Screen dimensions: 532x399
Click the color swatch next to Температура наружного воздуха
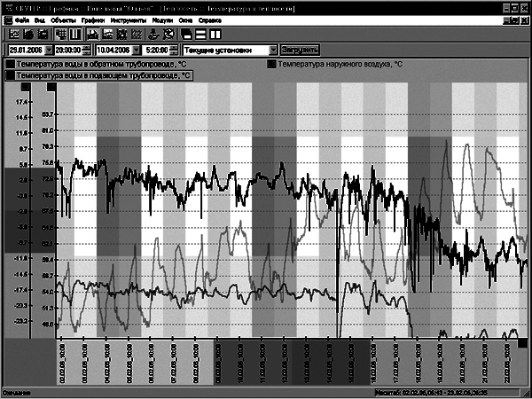pos(271,64)
